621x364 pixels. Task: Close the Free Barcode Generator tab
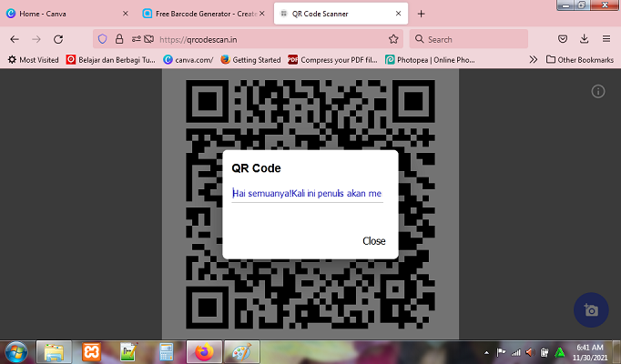click(262, 14)
